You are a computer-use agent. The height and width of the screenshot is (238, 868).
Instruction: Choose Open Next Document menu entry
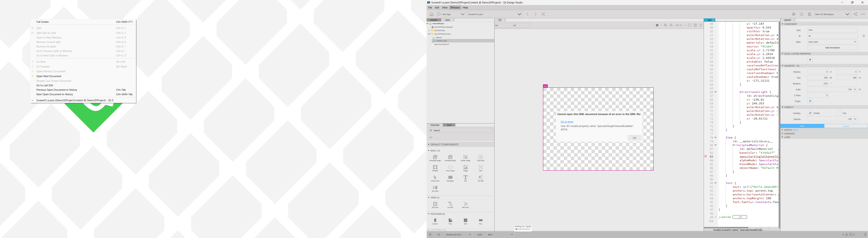(83, 76)
